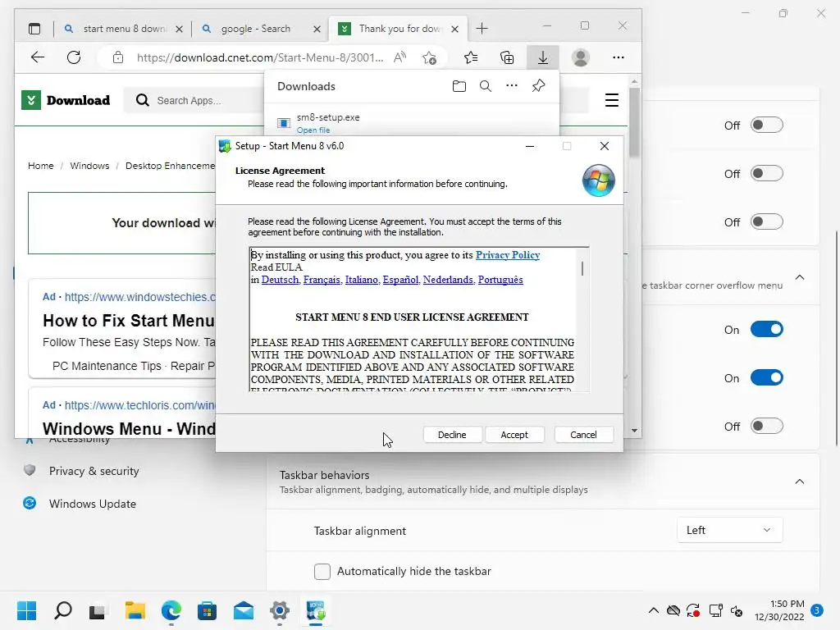Click the Edge address bar URL
Viewport: 840px width, 630px height.
pos(260,57)
